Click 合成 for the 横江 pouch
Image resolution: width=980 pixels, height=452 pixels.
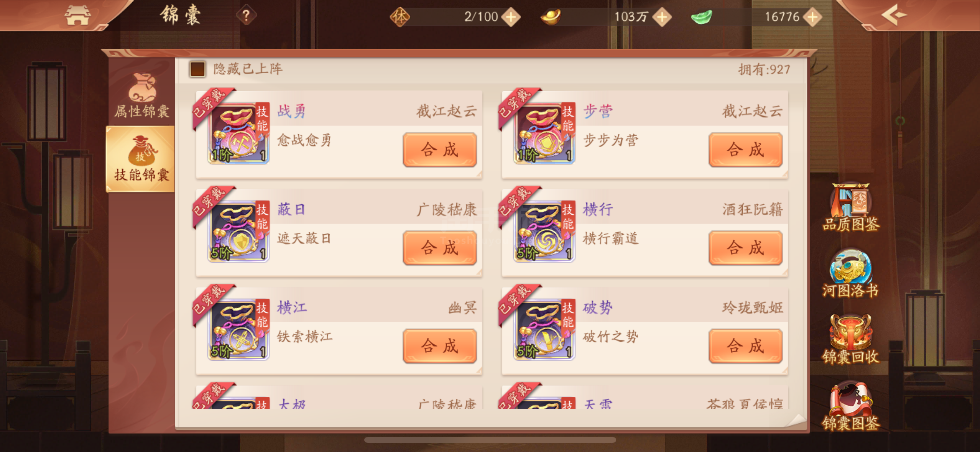click(440, 346)
